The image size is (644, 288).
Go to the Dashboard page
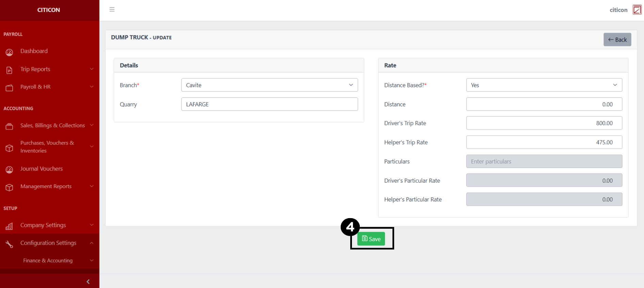[x=34, y=51]
